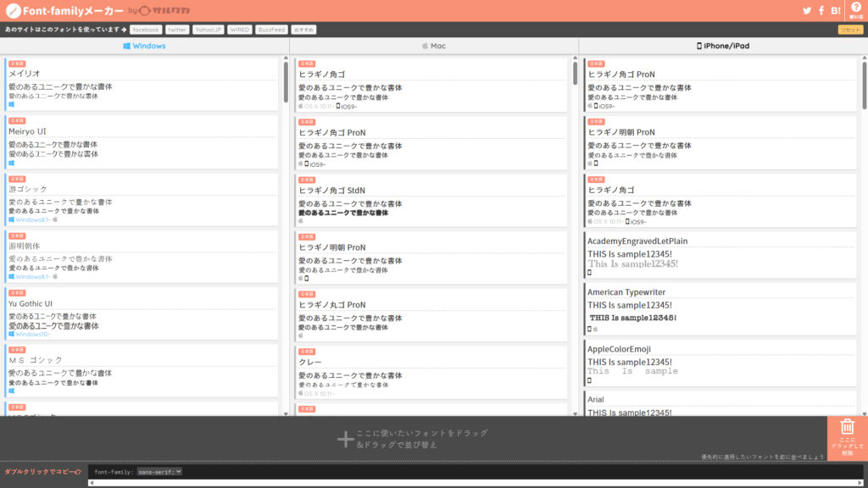The width and height of the screenshot is (868, 488).
Task: Select ヒラギノ角ゴ StdN in Mac column
Action: pos(431,201)
